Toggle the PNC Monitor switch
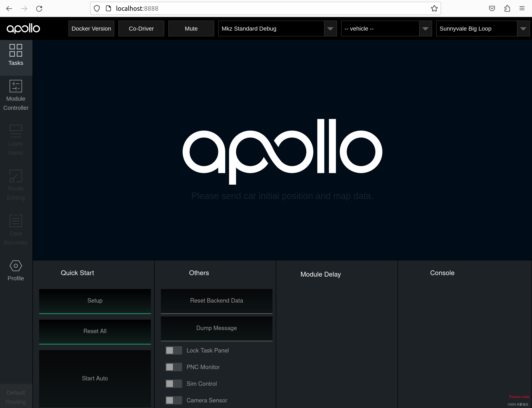 pyautogui.click(x=174, y=367)
